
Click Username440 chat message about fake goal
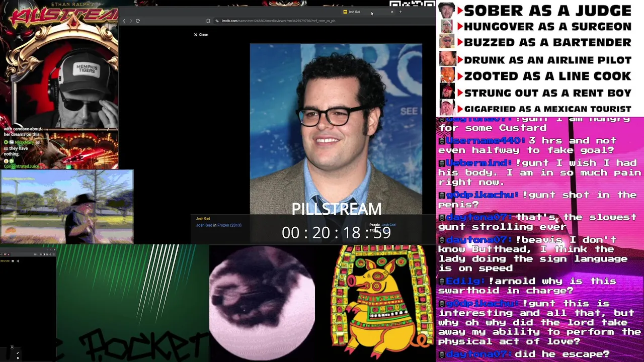pyautogui.click(x=528, y=145)
